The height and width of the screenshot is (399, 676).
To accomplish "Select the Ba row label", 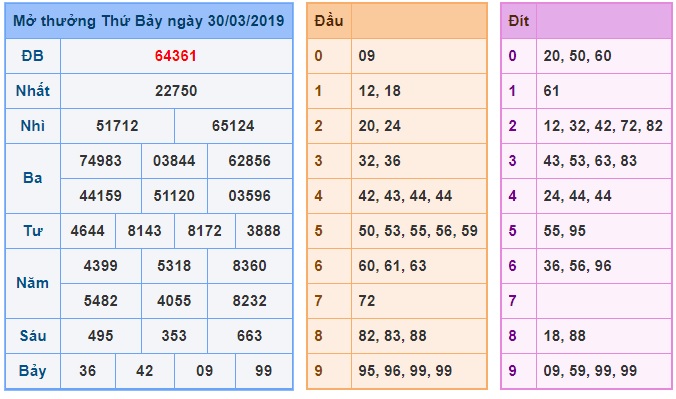I will [33, 178].
